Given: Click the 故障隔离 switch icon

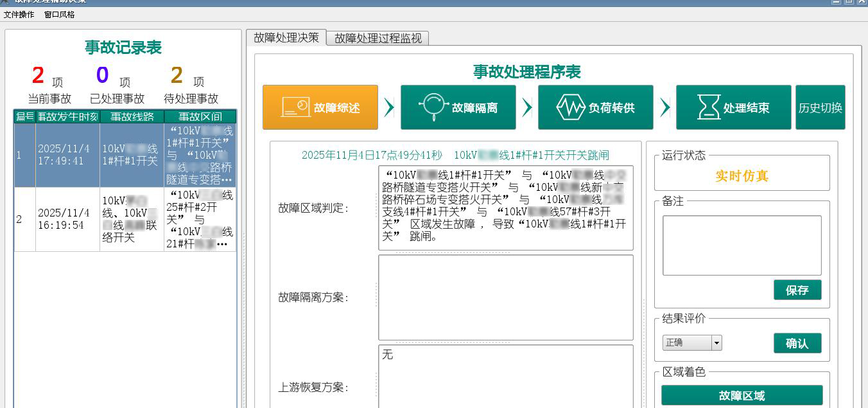Looking at the screenshot, I should [433, 107].
